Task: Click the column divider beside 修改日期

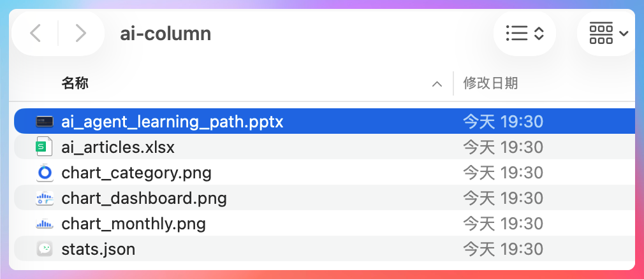Action: pyautogui.click(x=453, y=83)
